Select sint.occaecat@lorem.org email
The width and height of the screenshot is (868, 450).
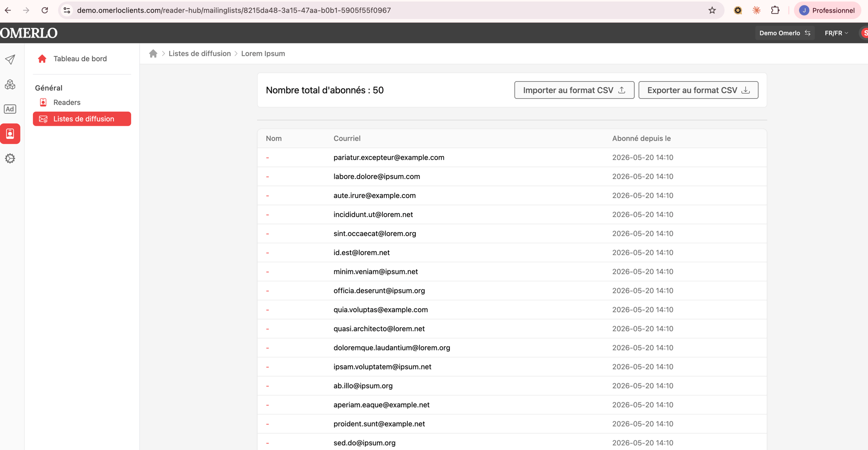tap(375, 233)
